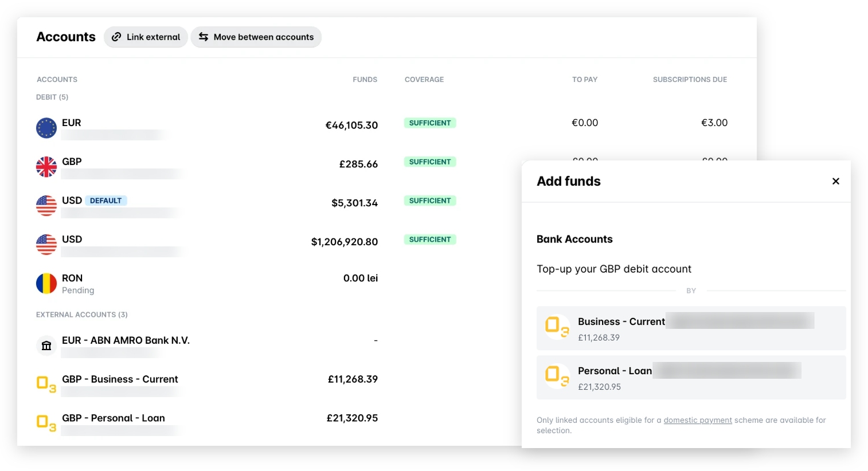
Task: Click the SUFFICIENT badge in the EUR row
Action: [x=430, y=123]
